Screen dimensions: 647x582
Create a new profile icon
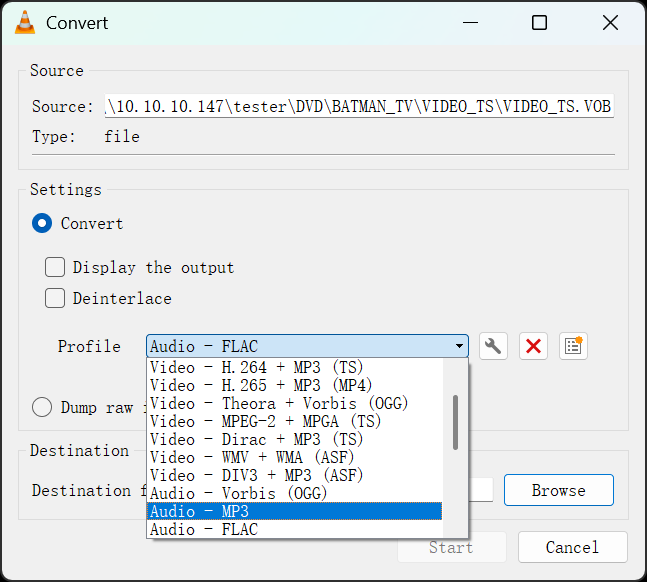pos(573,346)
